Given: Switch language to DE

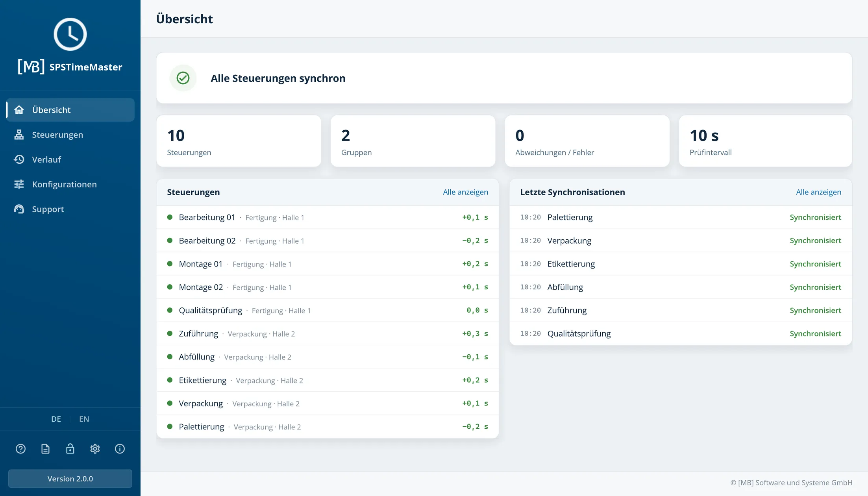Looking at the screenshot, I should [56, 419].
